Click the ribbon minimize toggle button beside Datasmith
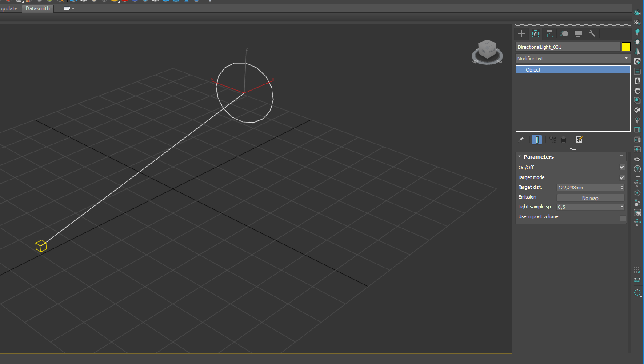The width and height of the screenshot is (644, 364). tap(67, 8)
